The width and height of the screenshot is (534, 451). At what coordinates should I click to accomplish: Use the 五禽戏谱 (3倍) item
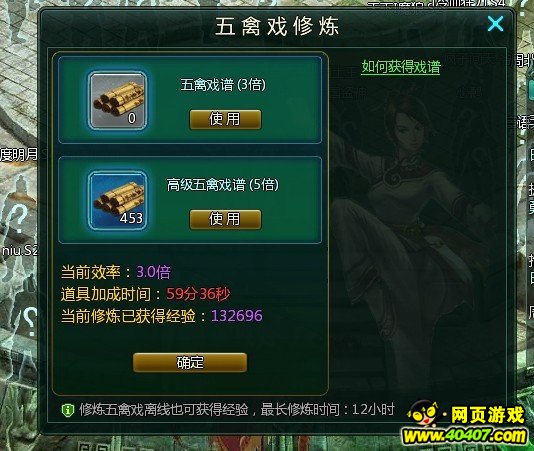pyautogui.click(x=225, y=119)
